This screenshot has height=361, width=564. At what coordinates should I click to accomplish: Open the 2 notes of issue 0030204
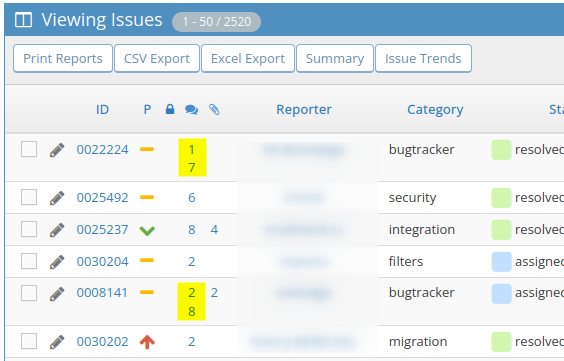pyautogui.click(x=192, y=261)
